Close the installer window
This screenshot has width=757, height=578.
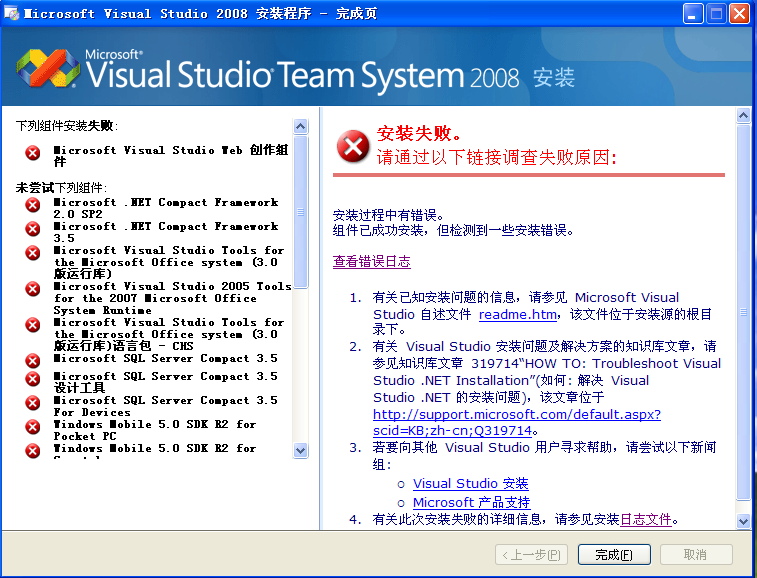(x=739, y=14)
